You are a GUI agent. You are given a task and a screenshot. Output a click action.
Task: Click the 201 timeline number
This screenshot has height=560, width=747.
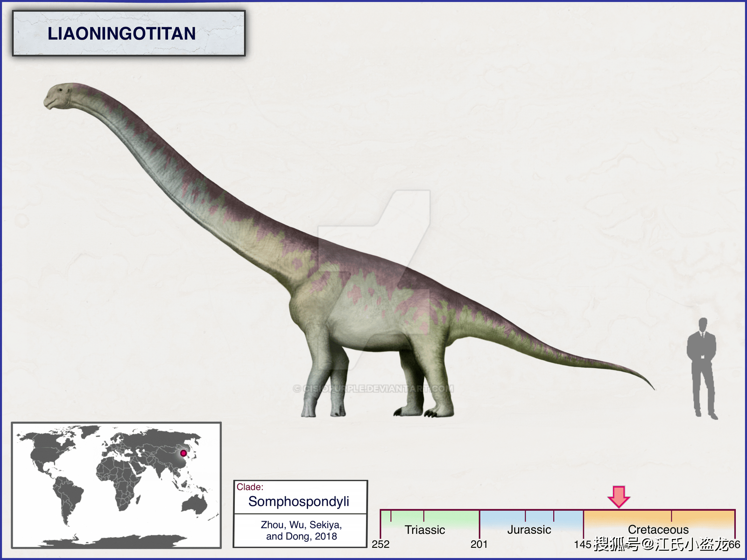point(479,544)
